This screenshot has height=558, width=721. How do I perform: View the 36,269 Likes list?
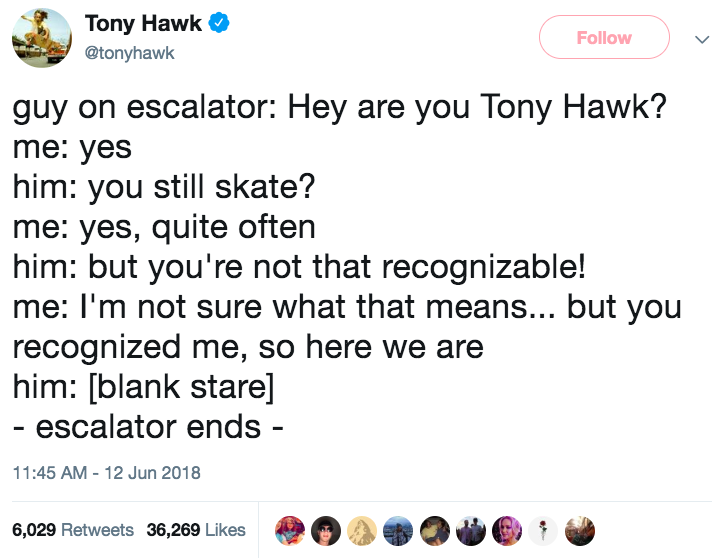pyautogui.click(x=196, y=530)
